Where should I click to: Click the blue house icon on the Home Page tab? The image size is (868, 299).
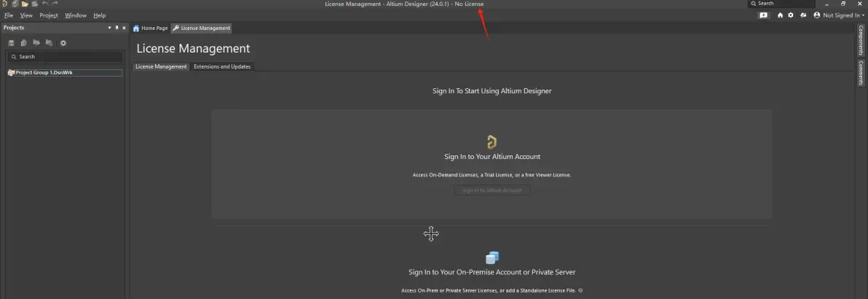pos(136,28)
